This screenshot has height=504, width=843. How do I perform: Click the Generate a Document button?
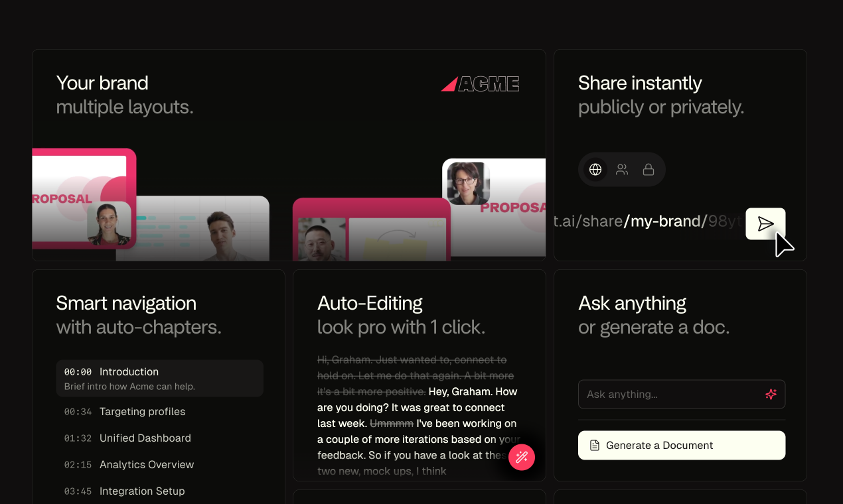pos(681,445)
